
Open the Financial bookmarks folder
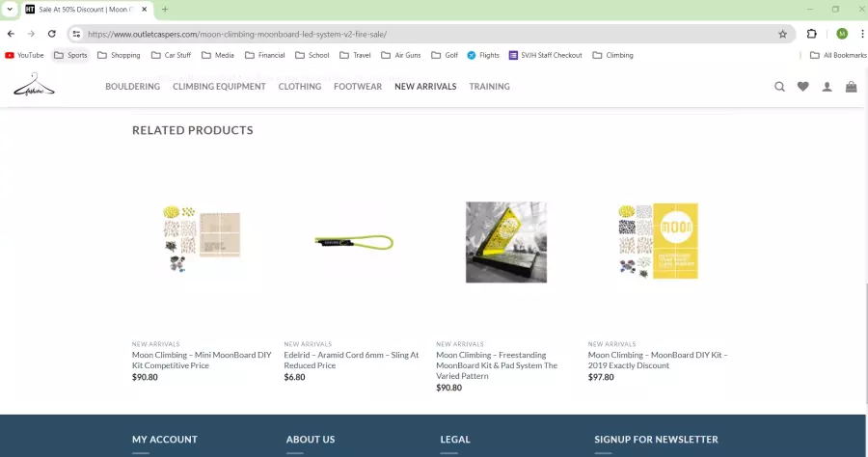click(265, 55)
